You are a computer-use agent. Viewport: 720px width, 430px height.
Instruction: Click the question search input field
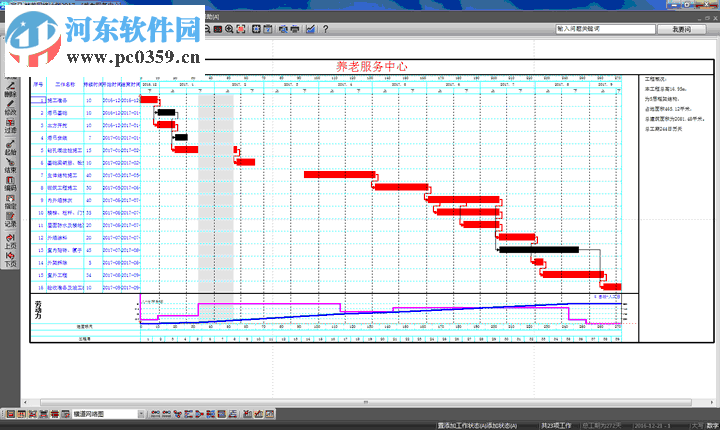(605, 29)
